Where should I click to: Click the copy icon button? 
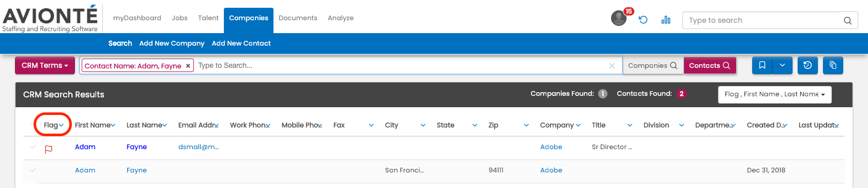click(833, 65)
